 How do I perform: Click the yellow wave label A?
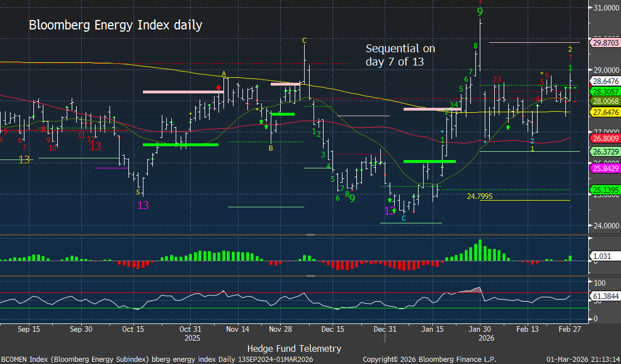[x=224, y=74]
